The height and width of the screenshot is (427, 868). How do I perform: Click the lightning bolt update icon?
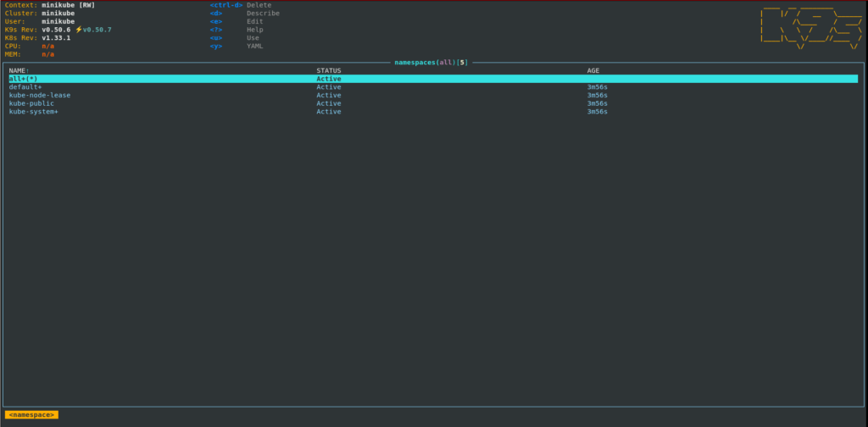coord(78,30)
